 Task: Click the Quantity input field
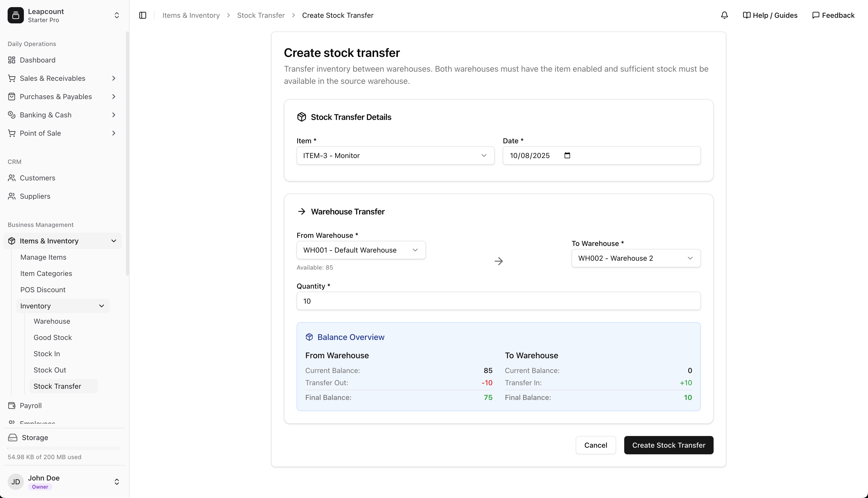click(499, 301)
